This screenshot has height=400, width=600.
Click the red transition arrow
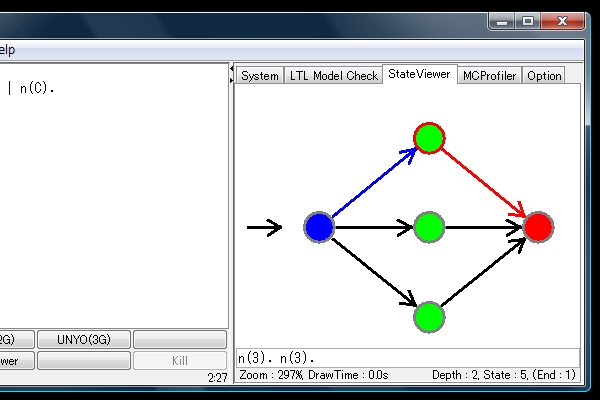(x=485, y=183)
